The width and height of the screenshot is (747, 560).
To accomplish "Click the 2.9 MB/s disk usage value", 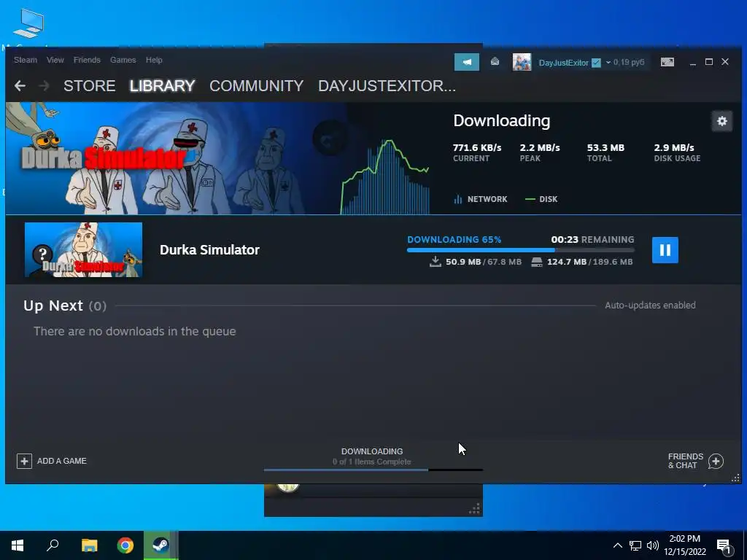I will pyautogui.click(x=673, y=147).
